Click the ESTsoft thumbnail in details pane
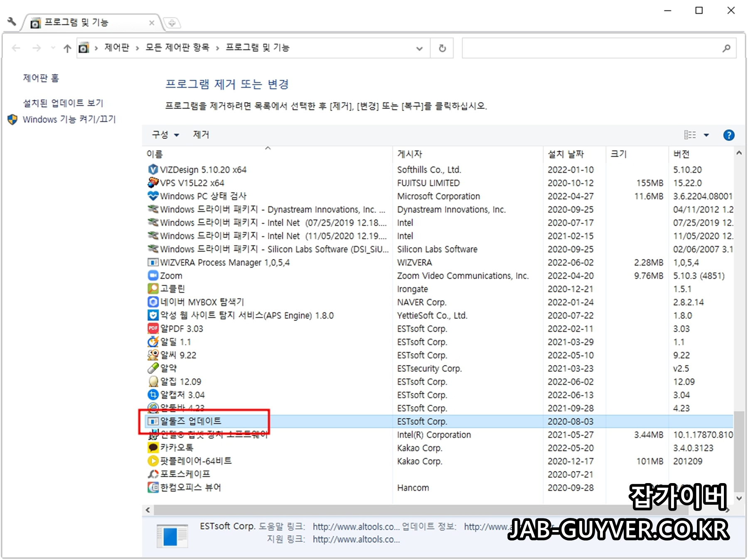This screenshot has width=748, height=560. click(172, 536)
